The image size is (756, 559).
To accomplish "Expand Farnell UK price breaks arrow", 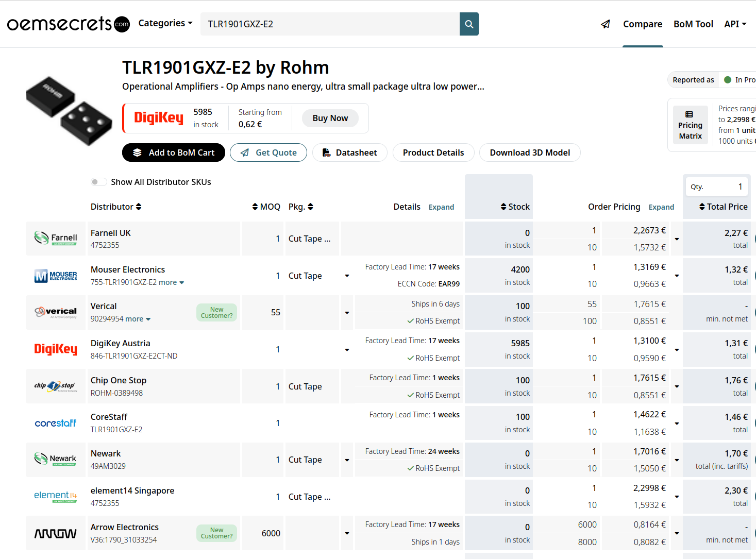I will 677,239.
